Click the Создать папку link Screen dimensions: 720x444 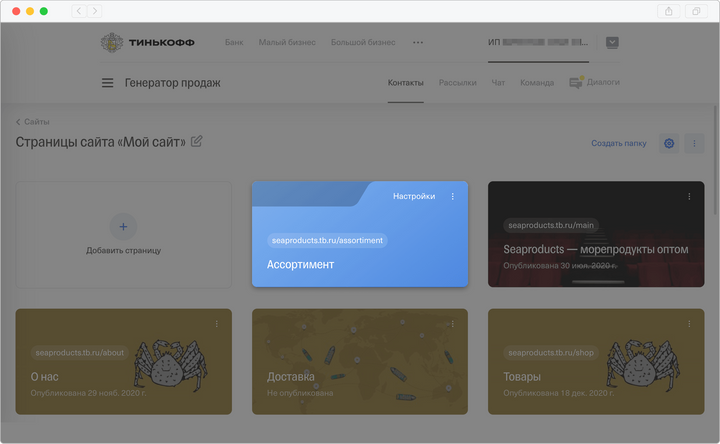click(x=619, y=143)
